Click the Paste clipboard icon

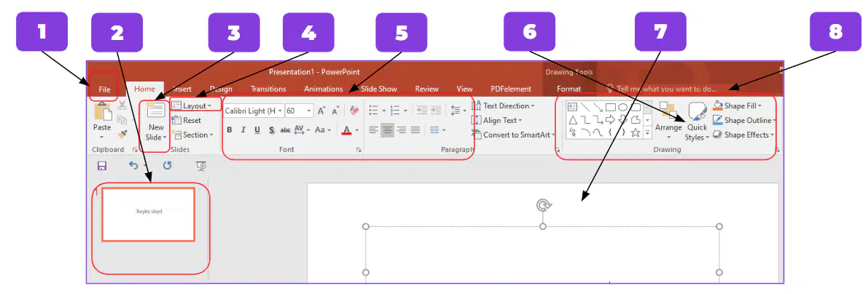point(103,111)
